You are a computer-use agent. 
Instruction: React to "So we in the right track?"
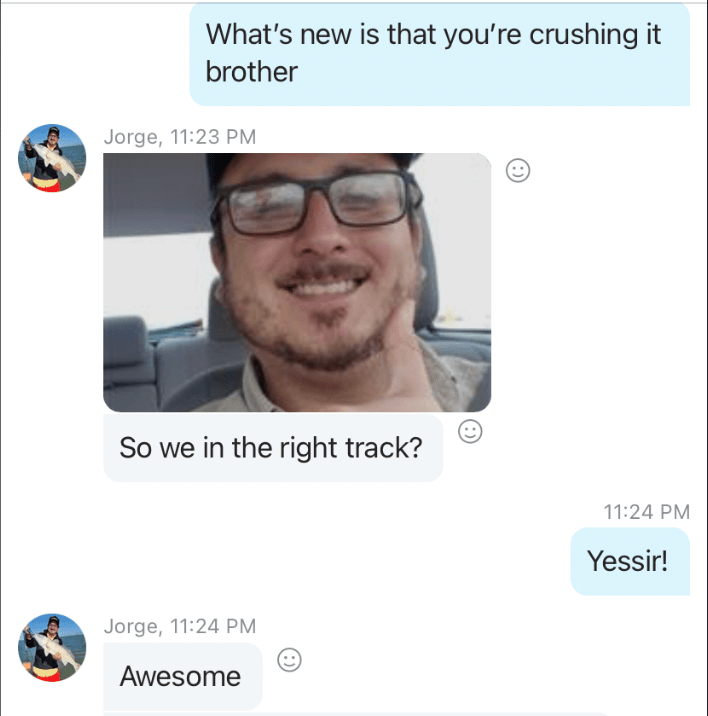coord(470,431)
